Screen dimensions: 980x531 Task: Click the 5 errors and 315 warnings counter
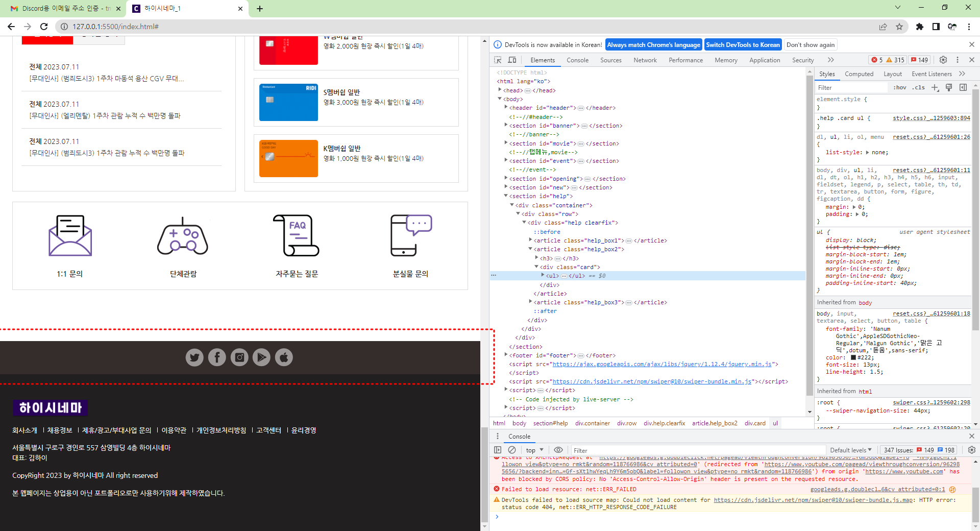[888, 60]
